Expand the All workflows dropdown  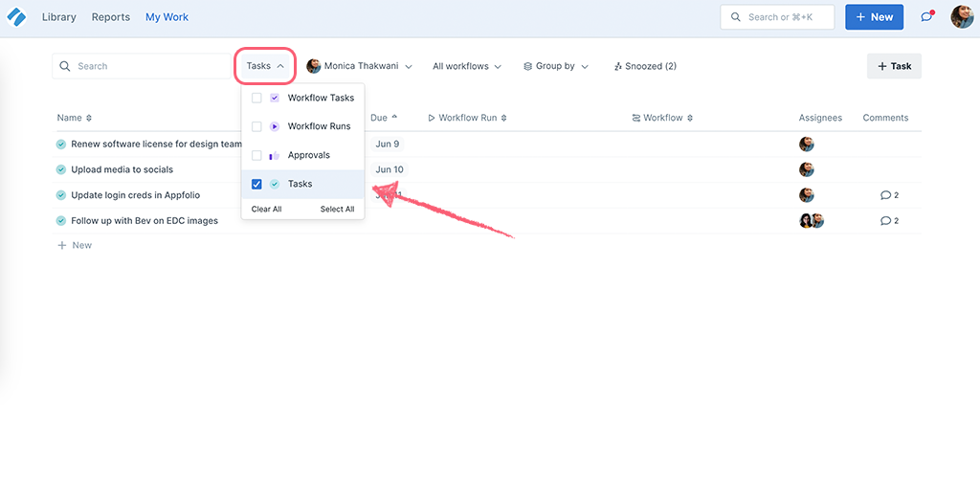(467, 66)
